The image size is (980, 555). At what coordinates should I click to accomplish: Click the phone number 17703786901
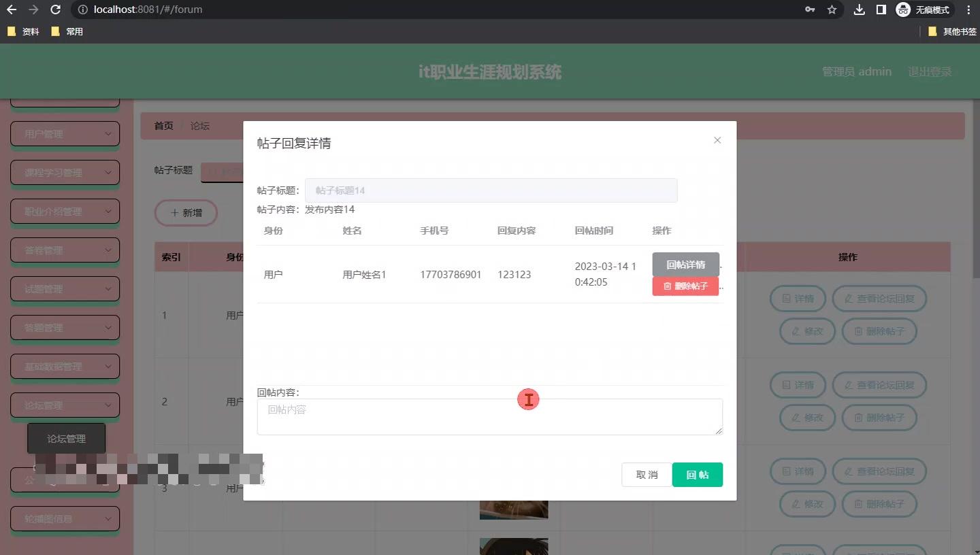[451, 275]
